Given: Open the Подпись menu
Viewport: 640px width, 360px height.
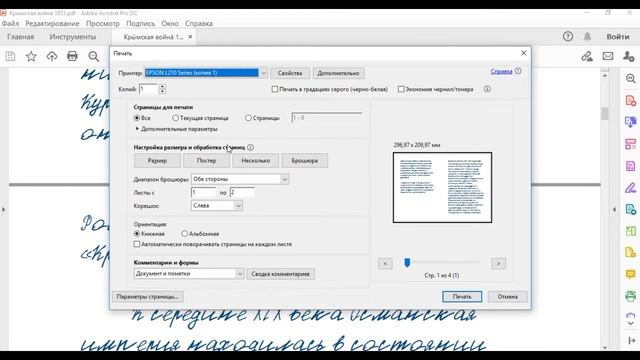Looking at the screenshot, I should point(140,24).
